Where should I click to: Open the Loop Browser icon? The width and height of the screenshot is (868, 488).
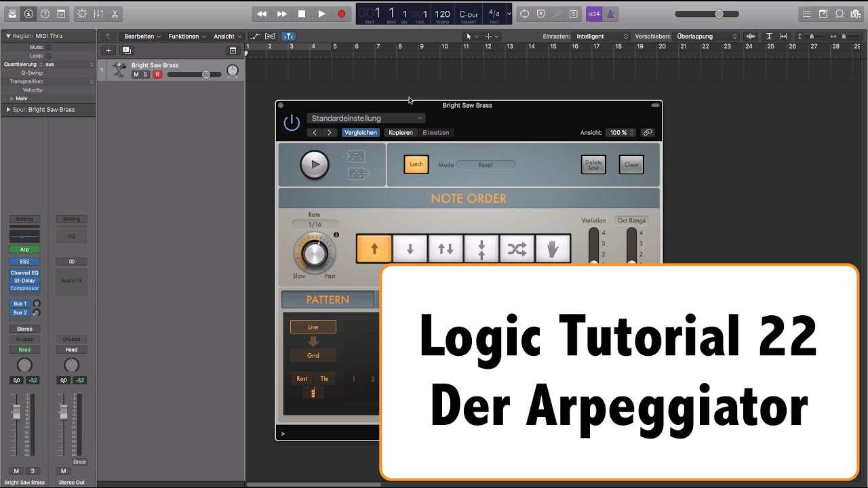(840, 14)
